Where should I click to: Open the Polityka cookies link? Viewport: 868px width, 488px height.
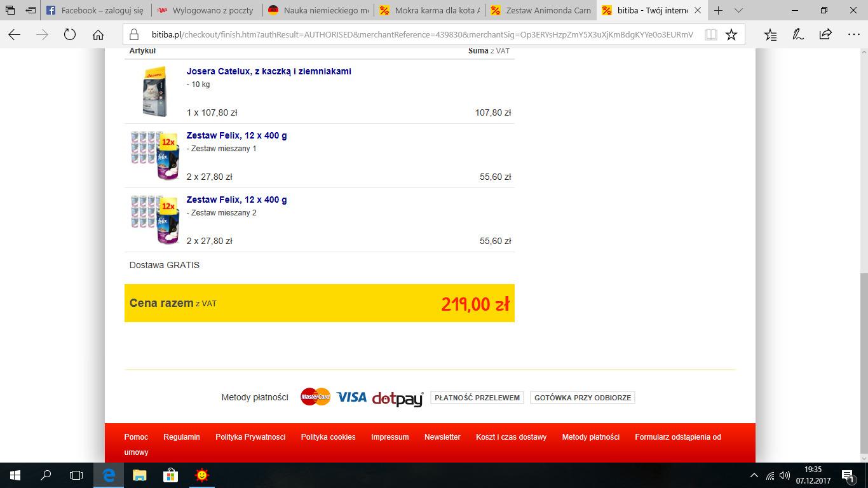(x=329, y=437)
